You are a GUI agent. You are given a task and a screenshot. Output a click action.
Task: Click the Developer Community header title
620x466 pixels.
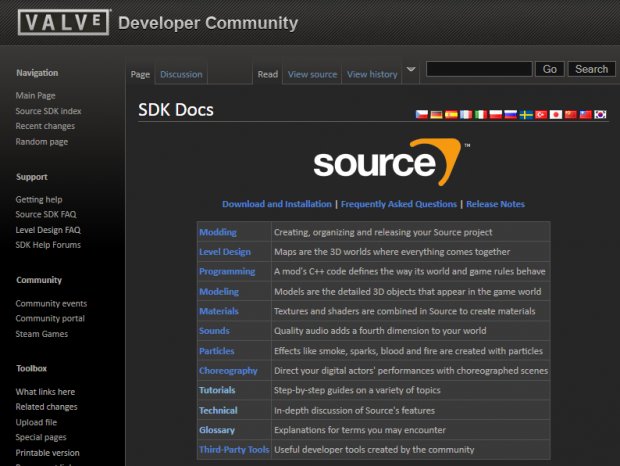coord(208,23)
